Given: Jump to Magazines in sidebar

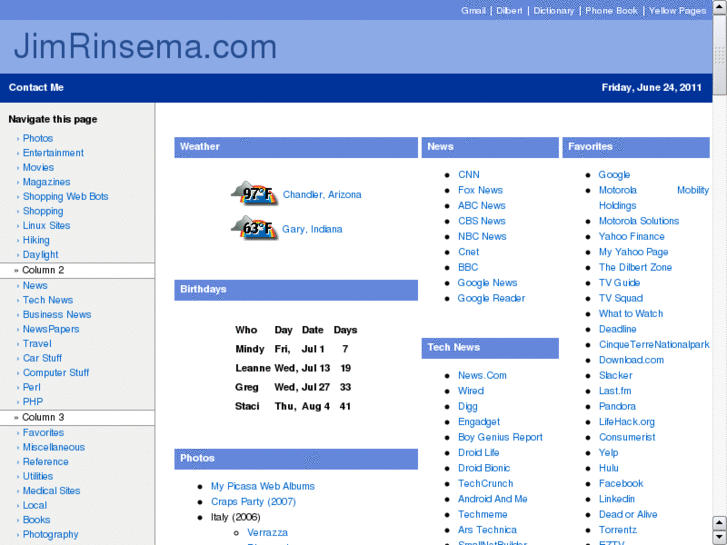Looking at the screenshot, I should 46,182.
